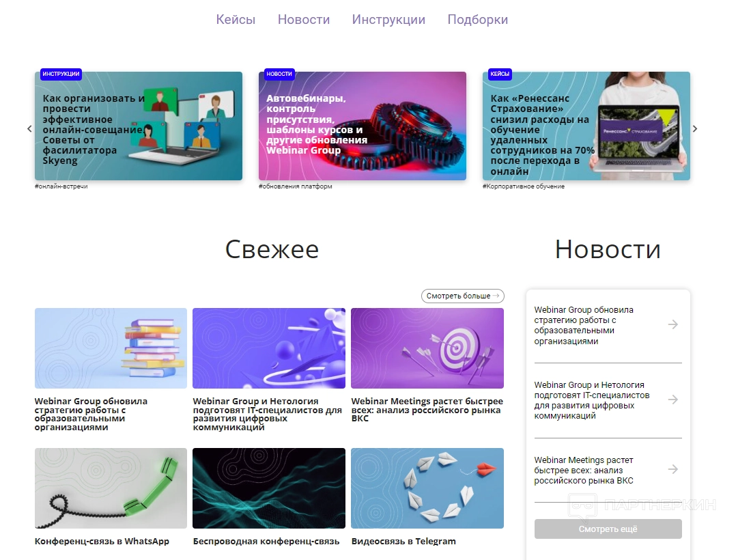This screenshot has width=751, height=560.
Task: Click arrow beside Нетология news item
Action: point(673,400)
